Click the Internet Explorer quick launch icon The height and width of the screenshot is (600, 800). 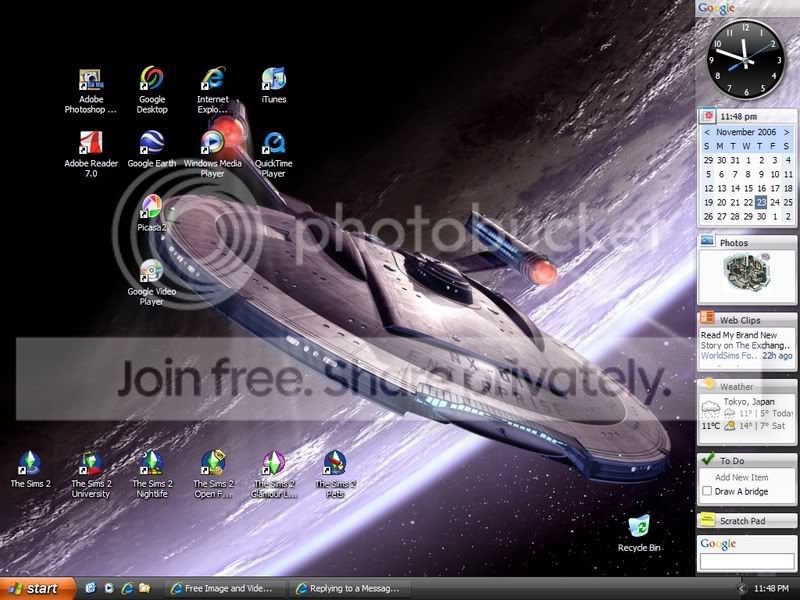click(x=127, y=588)
